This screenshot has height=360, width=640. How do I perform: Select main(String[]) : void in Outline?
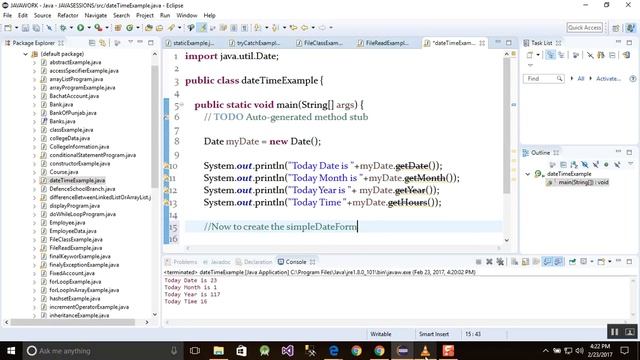[x=578, y=182]
